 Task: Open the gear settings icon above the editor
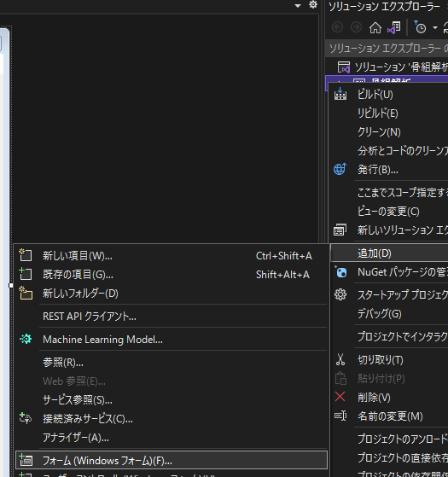(x=313, y=4)
